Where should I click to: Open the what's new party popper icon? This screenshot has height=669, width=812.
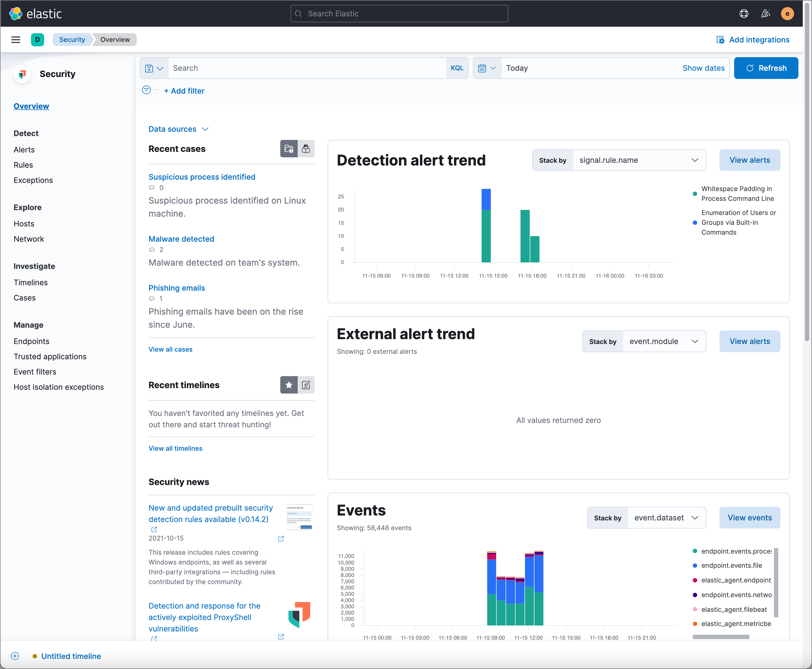(766, 14)
